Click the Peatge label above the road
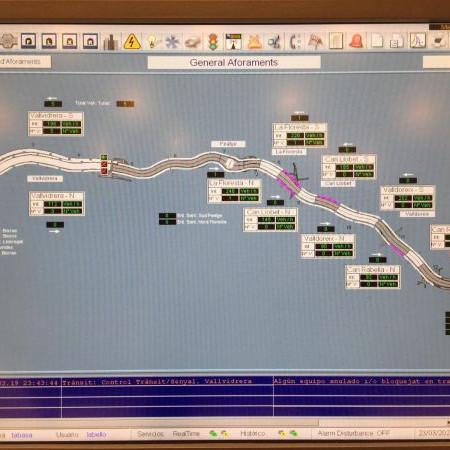This screenshot has height=450, width=450. pos(228,144)
